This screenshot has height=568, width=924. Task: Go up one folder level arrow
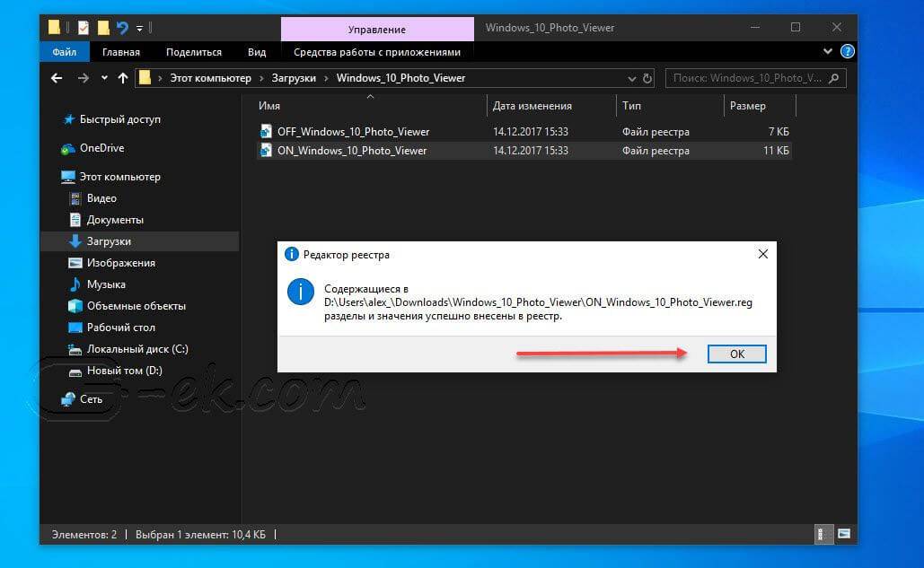pyautogui.click(x=121, y=78)
